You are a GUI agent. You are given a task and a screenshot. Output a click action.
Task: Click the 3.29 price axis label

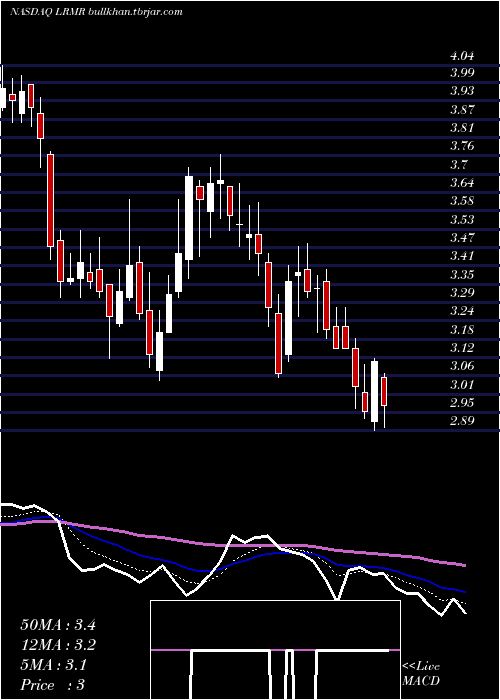pyautogui.click(x=462, y=292)
